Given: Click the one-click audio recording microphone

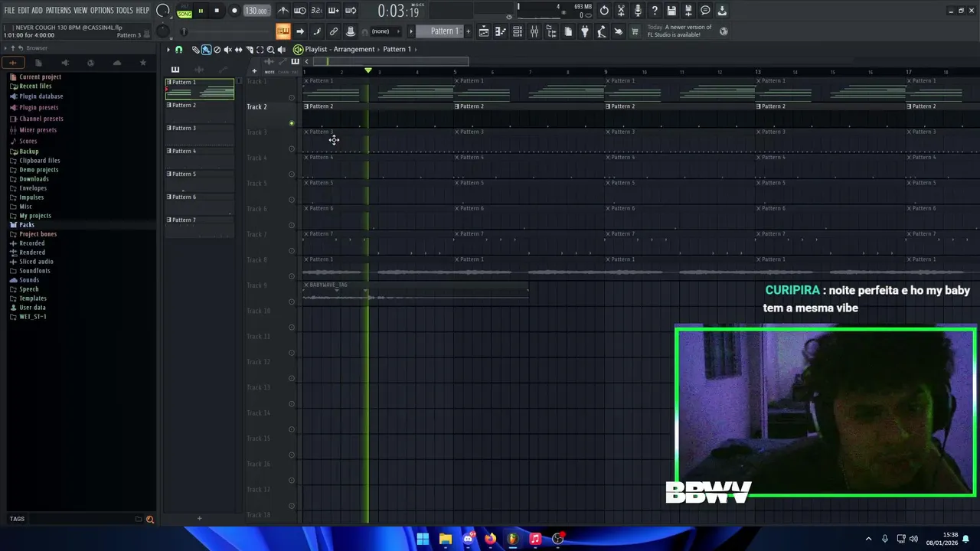Looking at the screenshot, I should click(x=638, y=11).
